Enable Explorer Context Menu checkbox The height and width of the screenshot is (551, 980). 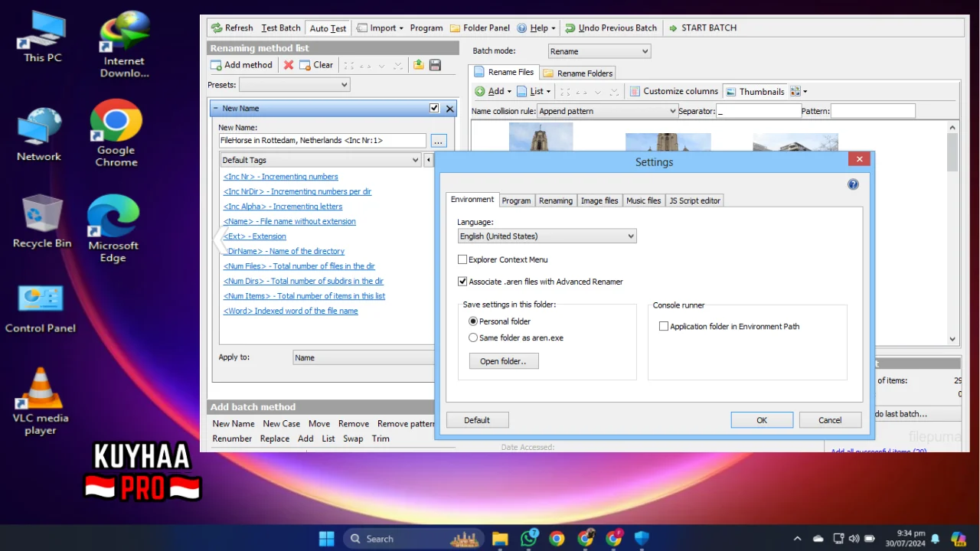pyautogui.click(x=462, y=259)
